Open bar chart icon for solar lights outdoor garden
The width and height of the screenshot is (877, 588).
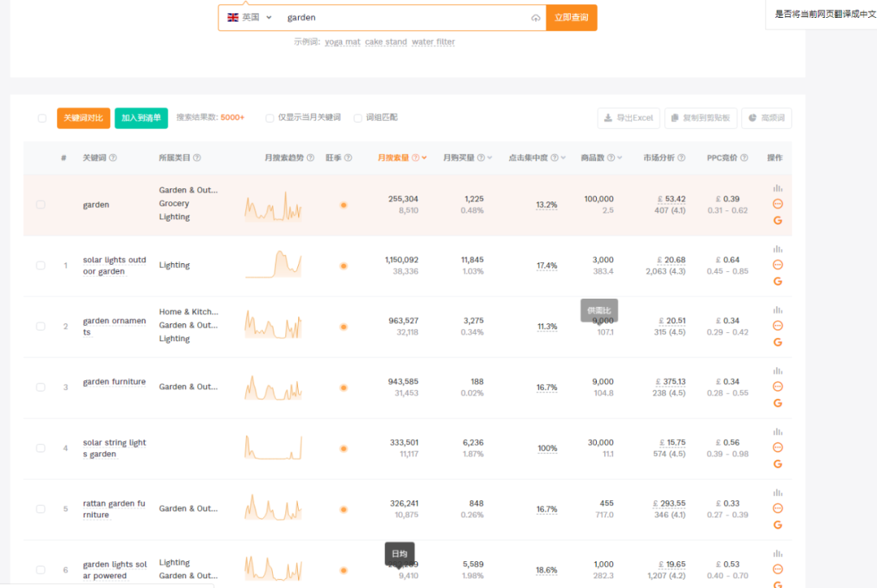tap(777, 249)
